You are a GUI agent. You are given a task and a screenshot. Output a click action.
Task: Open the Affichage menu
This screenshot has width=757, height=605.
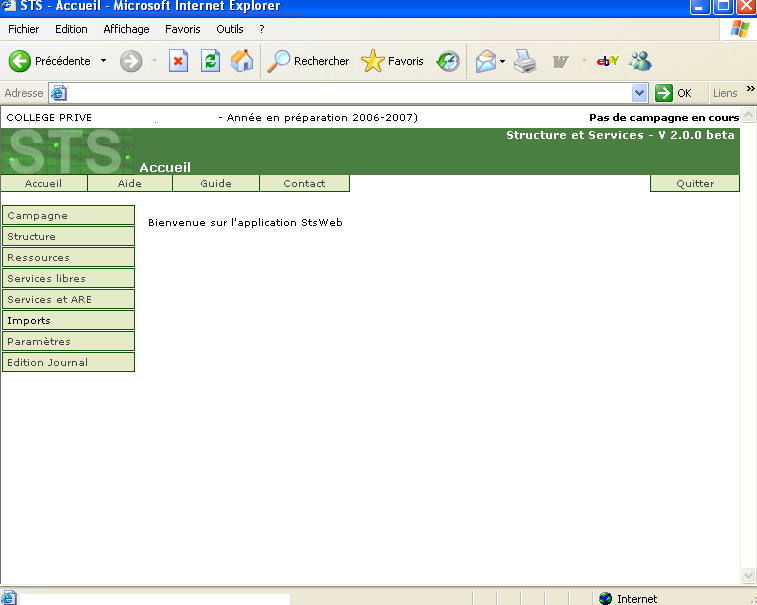tap(126, 29)
